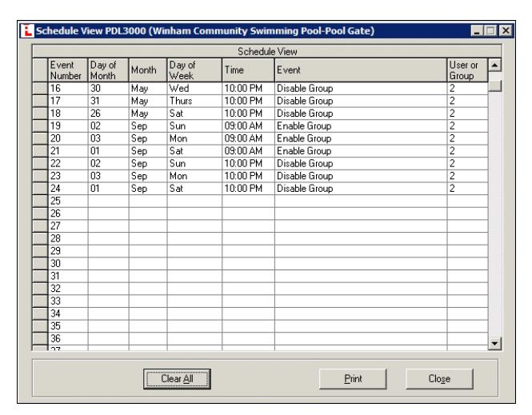Screen dimensions: 532x415
Task: Select the row header for event 24
Action: [40, 189]
